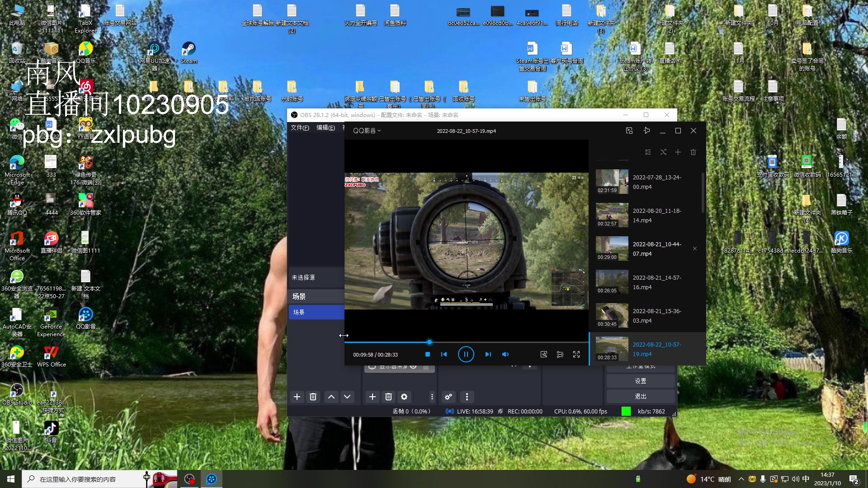Click OBS 退出 button
Image resolution: width=868 pixels, height=488 pixels.
pos(641,396)
